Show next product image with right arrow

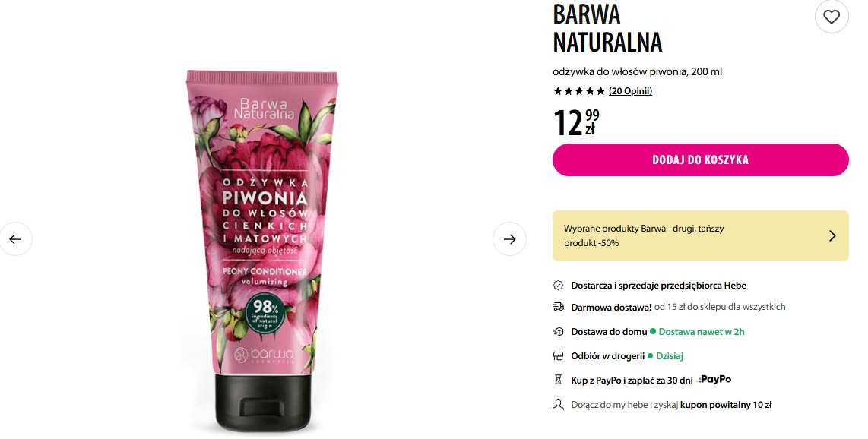click(x=509, y=238)
